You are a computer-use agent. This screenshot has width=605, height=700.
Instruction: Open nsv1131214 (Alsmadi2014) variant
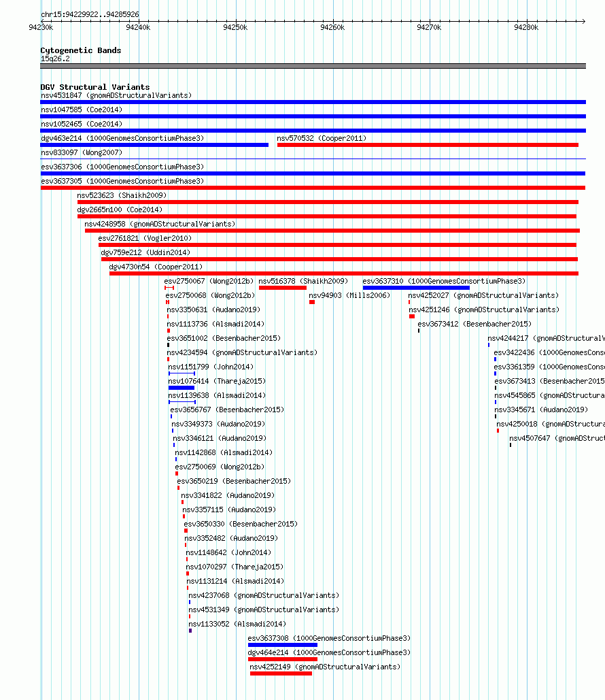[235, 581]
